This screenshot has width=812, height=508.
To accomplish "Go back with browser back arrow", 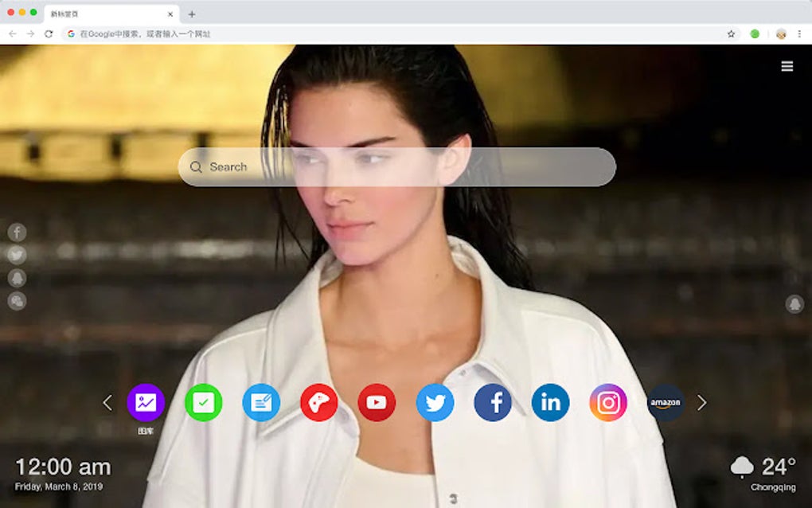I will (x=13, y=33).
